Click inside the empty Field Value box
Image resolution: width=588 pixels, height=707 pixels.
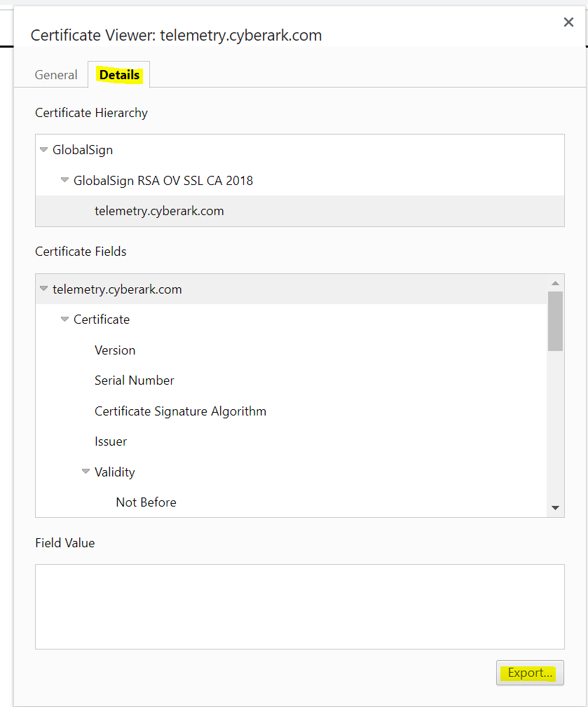click(299, 606)
